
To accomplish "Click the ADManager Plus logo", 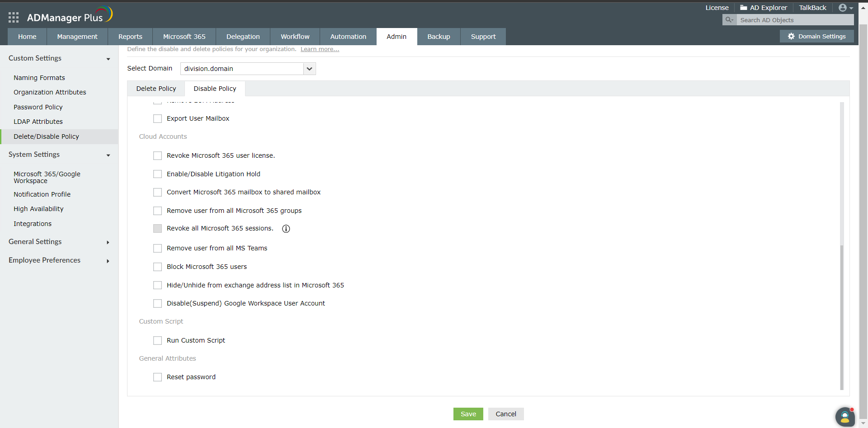I will (x=70, y=15).
